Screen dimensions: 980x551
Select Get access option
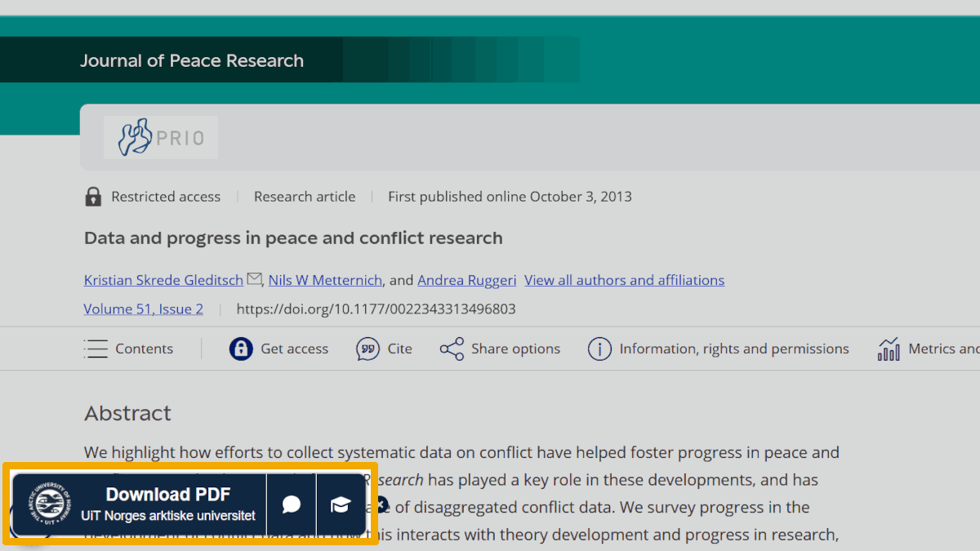click(295, 349)
